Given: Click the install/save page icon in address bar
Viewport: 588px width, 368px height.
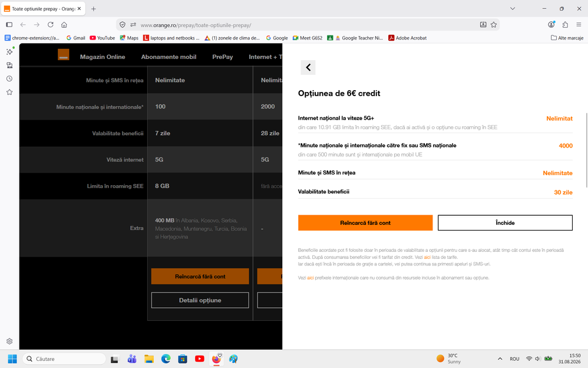Looking at the screenshot, I should click(483, 25).
